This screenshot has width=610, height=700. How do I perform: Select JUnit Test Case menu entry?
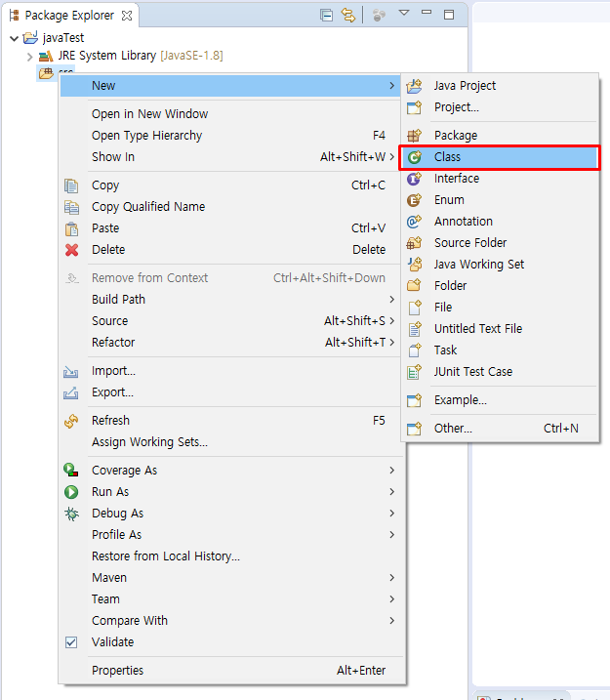[500, 371]
